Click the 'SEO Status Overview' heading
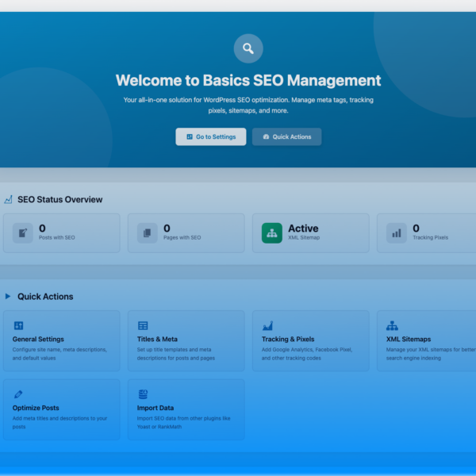 (60, 199)
